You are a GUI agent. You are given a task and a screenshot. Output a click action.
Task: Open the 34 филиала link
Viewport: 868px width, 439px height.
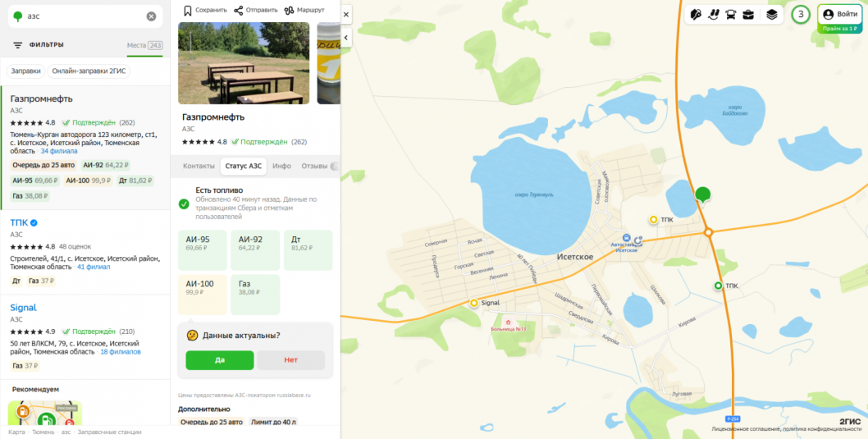[59, 151]
